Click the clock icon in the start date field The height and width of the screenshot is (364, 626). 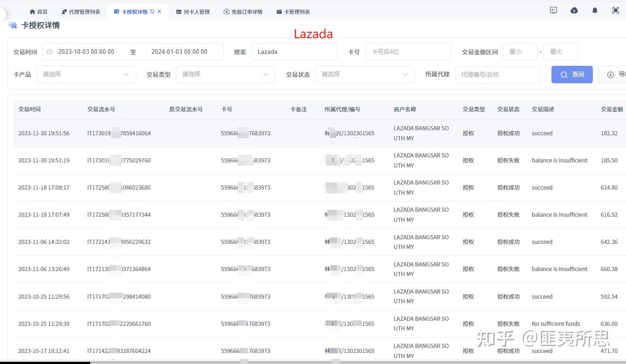coord(49,52)
